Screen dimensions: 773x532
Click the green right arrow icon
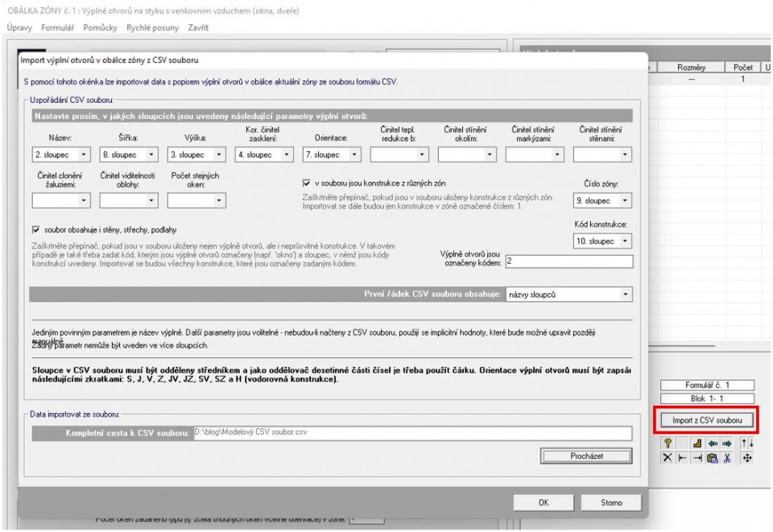(x=727, y=443)
